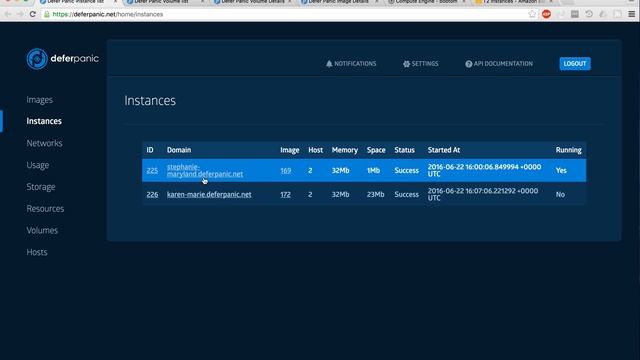Viewport: 640px width, 360px height.
Task: Open the Storage sidebar page
Action: pyautogui.click(x=41, y=187)
